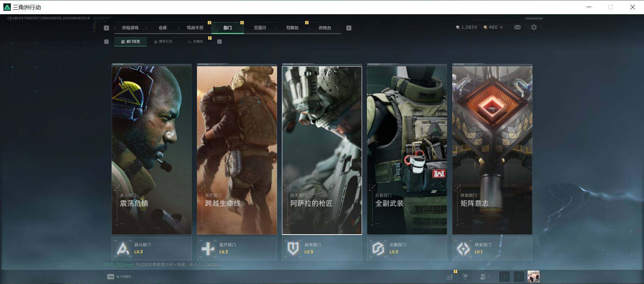Open the 跨越生命线 medical department card

coord(237,150)
